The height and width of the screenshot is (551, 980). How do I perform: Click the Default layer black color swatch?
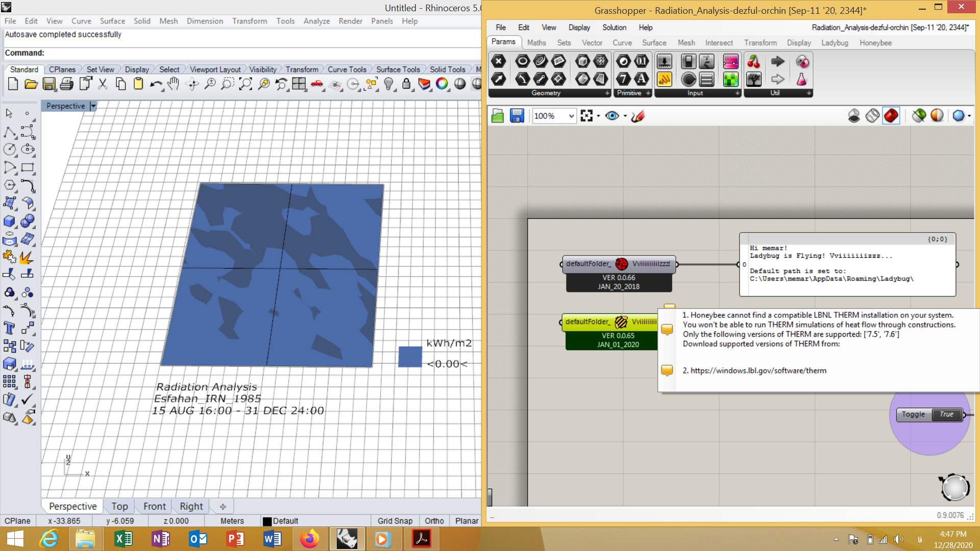click(266, 521)
